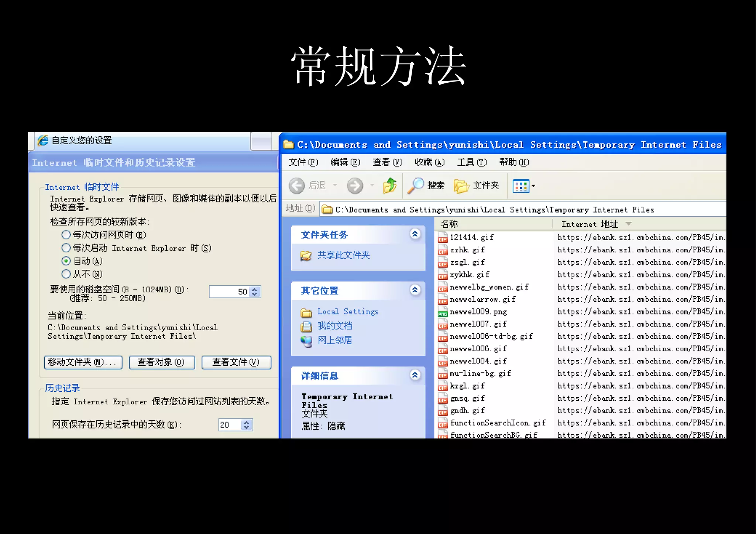Open the 收藏(A) menu
Image resolution: width=756 pixels, height=534 pixels.
click(x=430, y=162)
